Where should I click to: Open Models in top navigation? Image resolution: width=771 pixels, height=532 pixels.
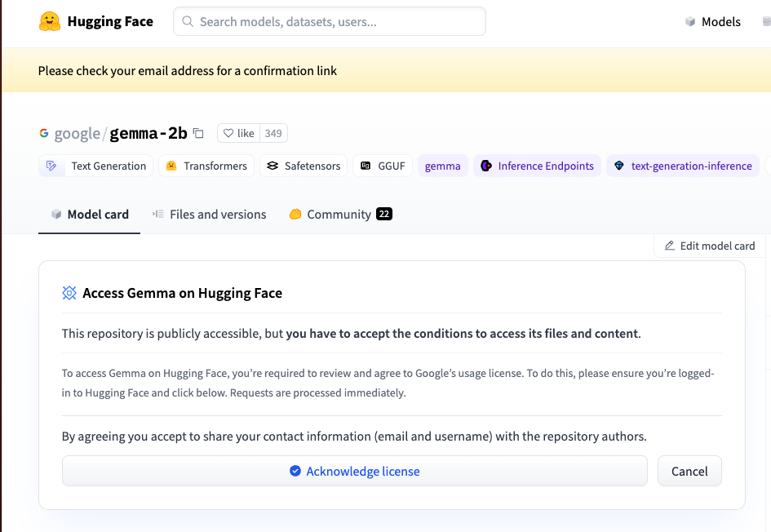click(713, 22)
